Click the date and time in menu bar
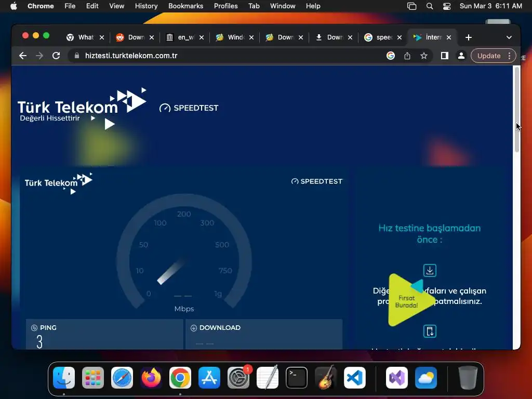This screenshot has width=532, height=399. (x=490, y=6)
